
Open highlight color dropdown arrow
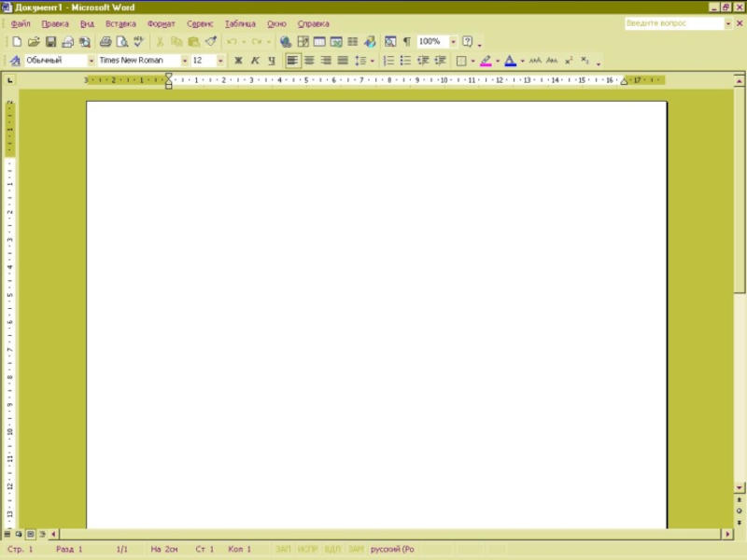click(498, 61)
